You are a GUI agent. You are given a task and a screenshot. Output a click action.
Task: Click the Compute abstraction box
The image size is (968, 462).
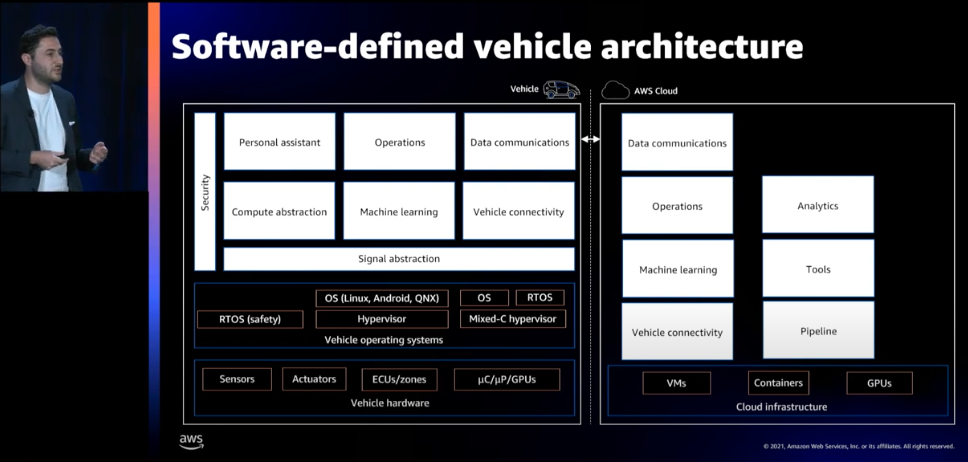[x=279, y=211]
